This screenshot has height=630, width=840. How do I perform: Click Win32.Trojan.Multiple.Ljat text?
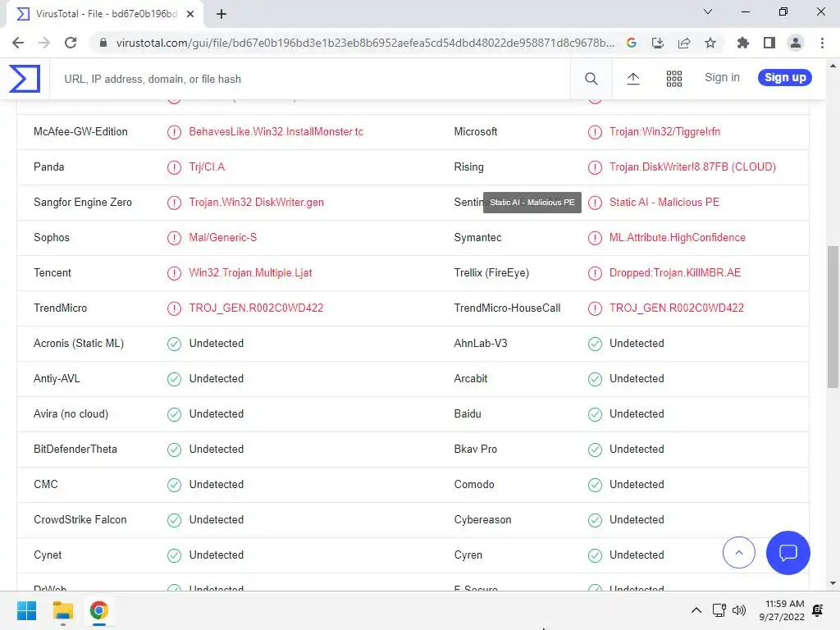point(250,273)
